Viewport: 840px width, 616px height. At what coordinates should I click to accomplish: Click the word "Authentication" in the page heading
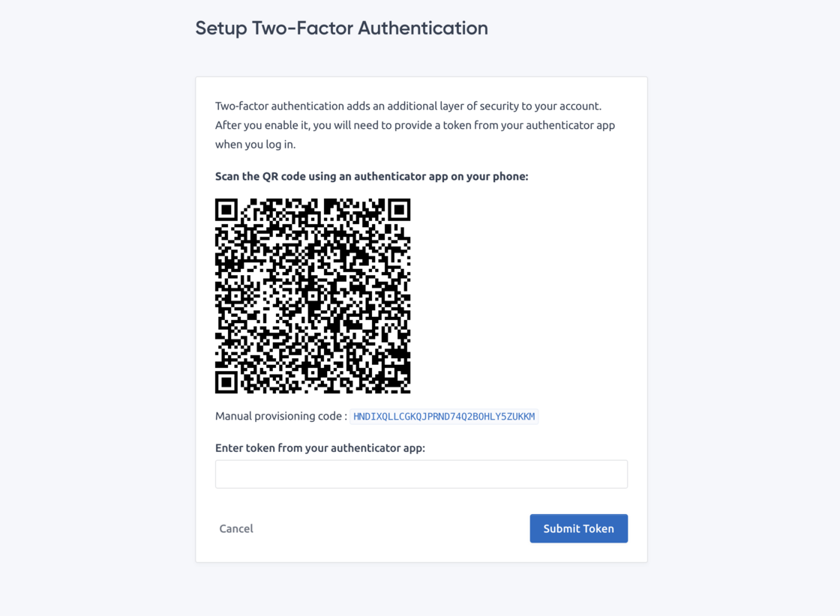click(423, 28)
